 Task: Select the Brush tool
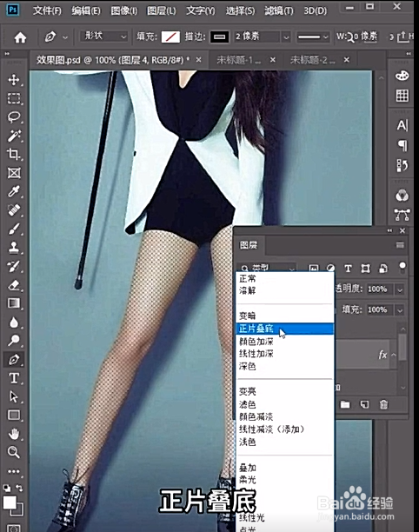point(14,229)
